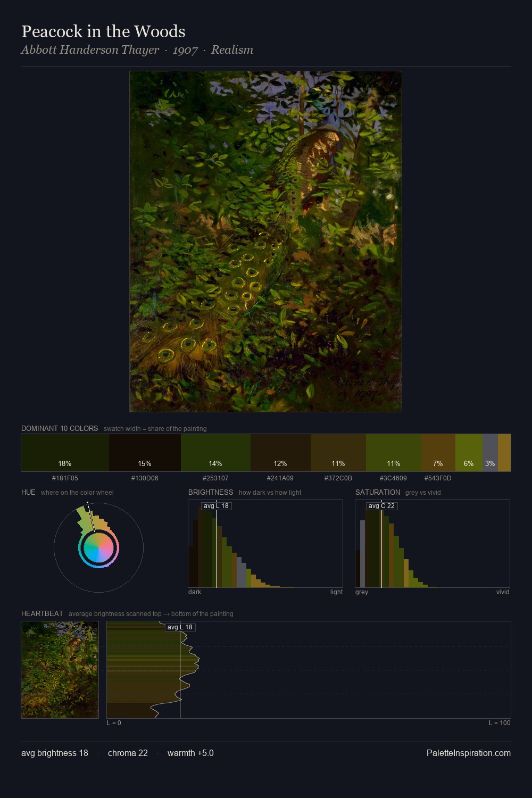Click the chroma 22 footer stat
The width and height of the screenshot is (532, 798).
pyautogui.click(x=128, y=753)
